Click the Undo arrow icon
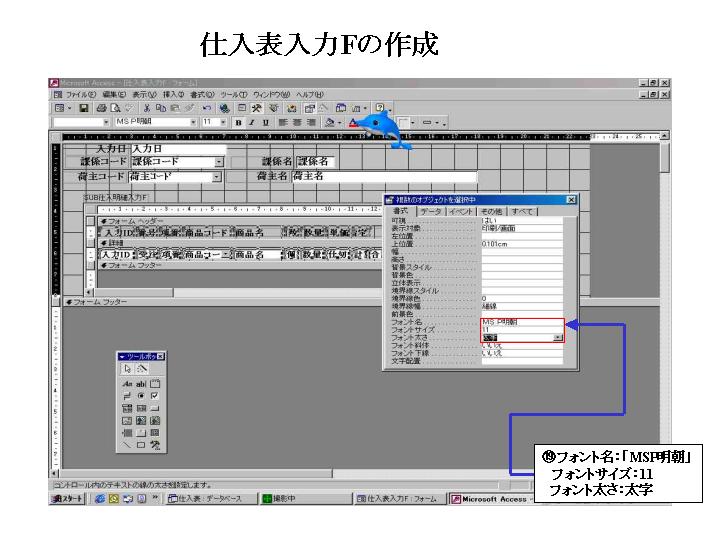720x540 pixels. point(207,108)
